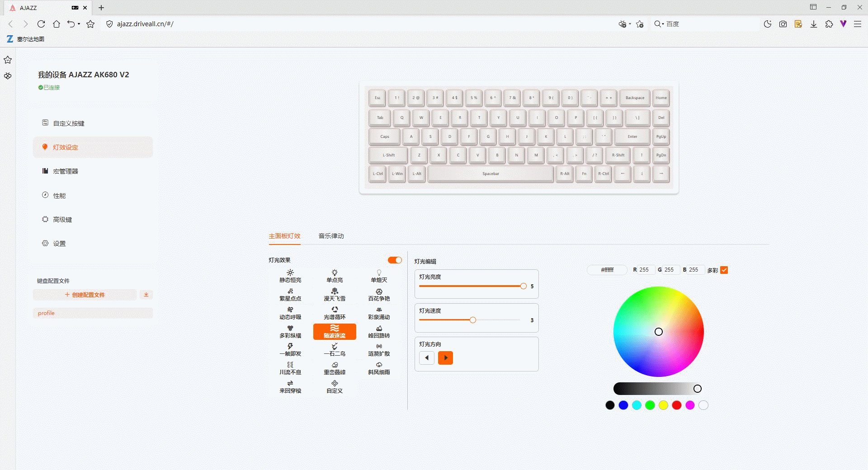Turn off the 灯光效果 toggle switch

click(395, 260)
